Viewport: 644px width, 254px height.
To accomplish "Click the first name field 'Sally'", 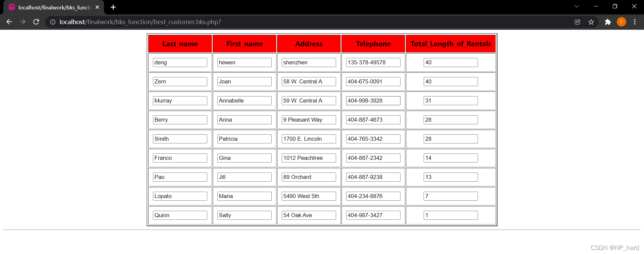I will pos(245,215).
